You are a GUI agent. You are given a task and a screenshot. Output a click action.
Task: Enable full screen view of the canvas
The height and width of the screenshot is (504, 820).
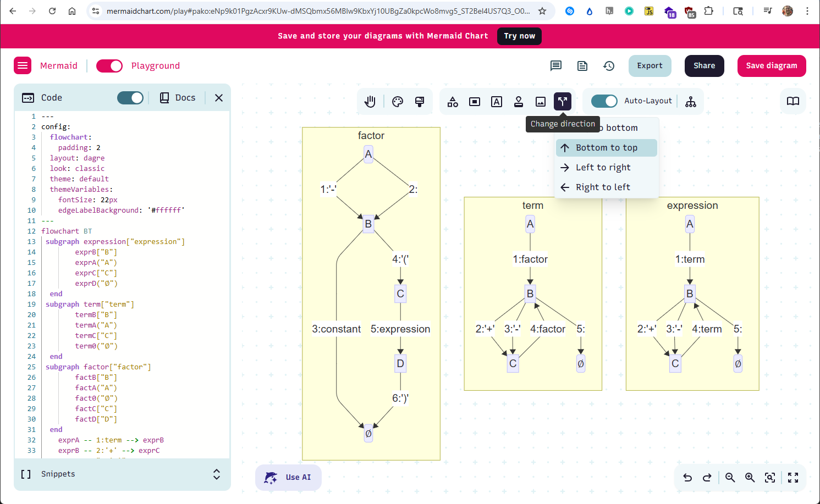pos(793,478)
